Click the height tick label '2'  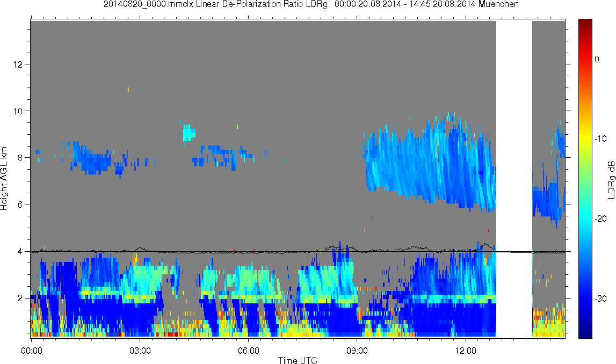pyautogui.click(x=20, y=298)
